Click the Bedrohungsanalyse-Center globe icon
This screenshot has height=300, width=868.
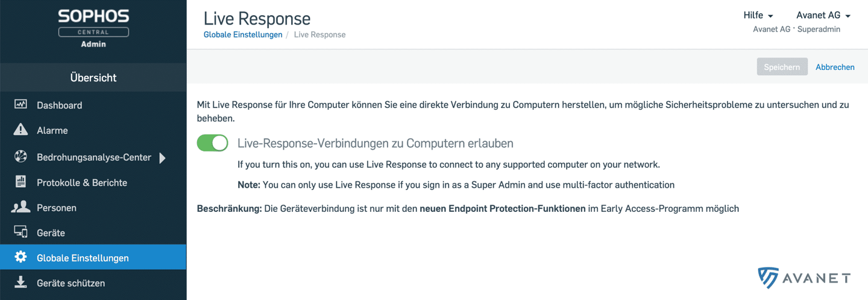[x=20, y=157]
